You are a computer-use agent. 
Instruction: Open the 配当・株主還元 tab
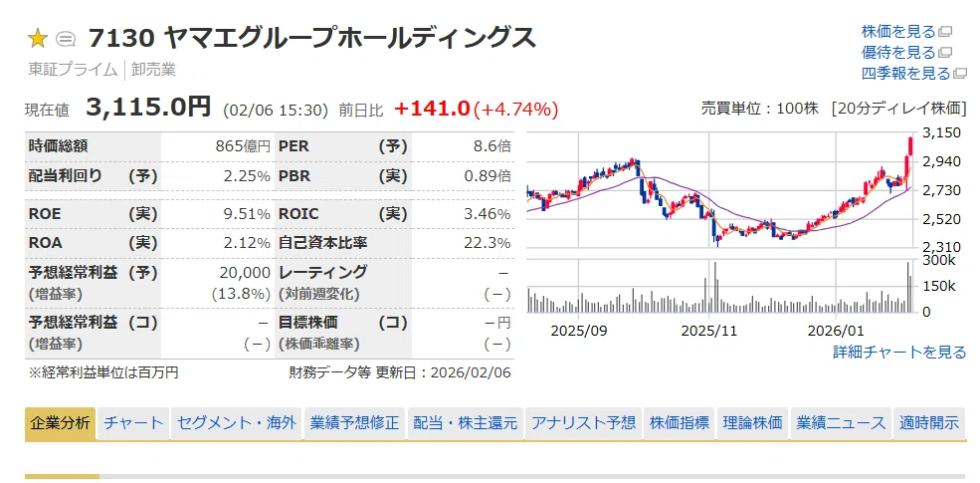tap(465, 423)
